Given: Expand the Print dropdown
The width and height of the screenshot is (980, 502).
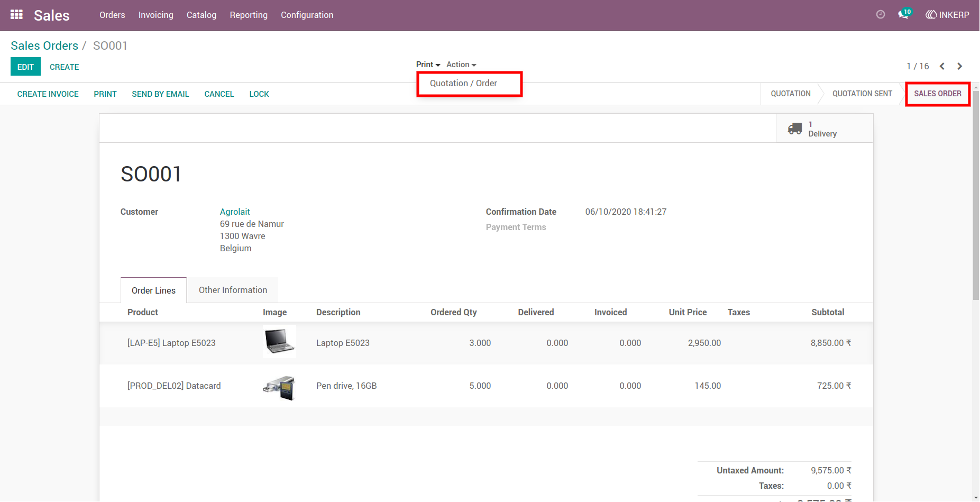Looking at the screenshot, I should pos(428,65).
